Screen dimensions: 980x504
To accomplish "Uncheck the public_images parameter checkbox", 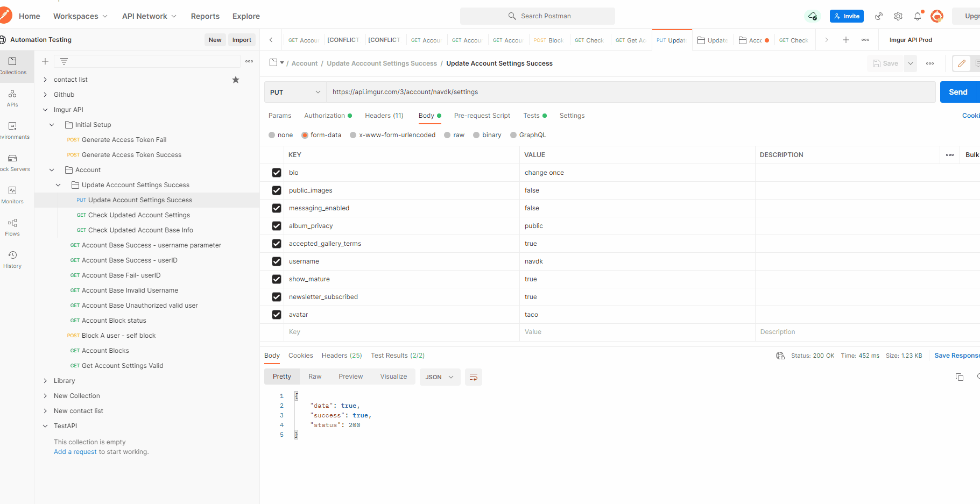I will point(277,190).
